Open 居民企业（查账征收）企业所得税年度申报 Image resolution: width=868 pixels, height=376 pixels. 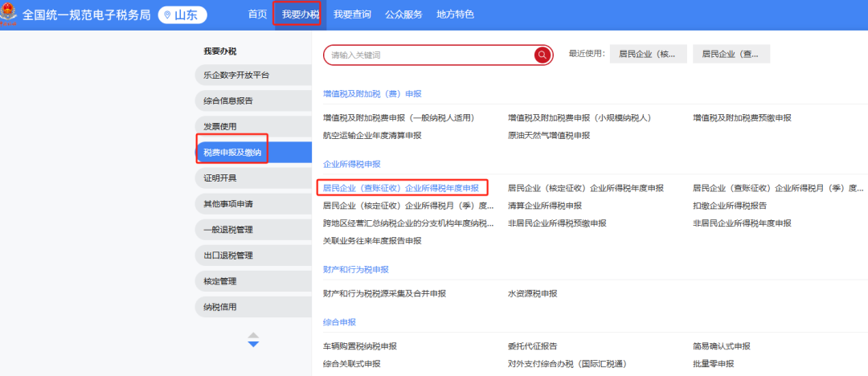(401, 188)
